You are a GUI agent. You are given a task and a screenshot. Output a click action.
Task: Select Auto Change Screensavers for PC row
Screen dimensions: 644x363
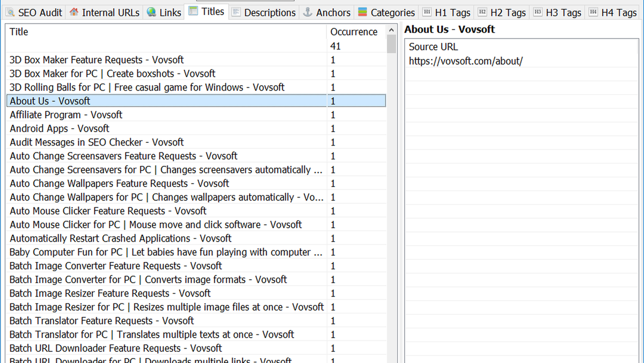pos(196,170)
